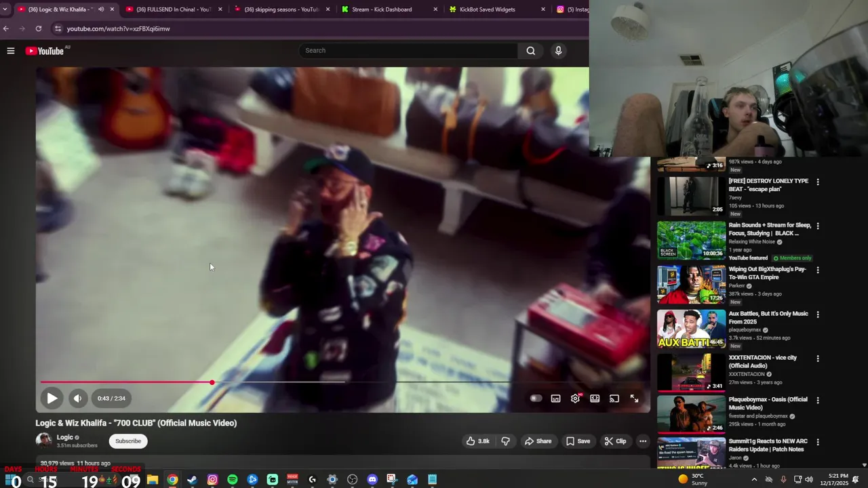Close the FULLSEND In China tab
868x488 pixels.
(x=220, y=9)
